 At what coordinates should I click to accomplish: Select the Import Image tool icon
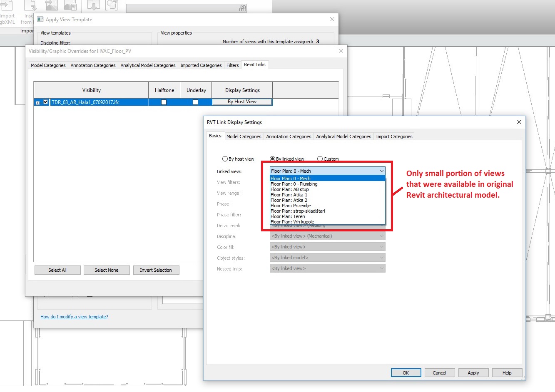click(51, 5)
